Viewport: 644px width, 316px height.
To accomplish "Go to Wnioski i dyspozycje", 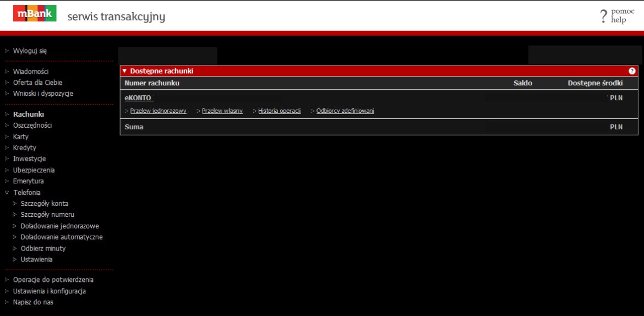I will click(x=43, y=94).
